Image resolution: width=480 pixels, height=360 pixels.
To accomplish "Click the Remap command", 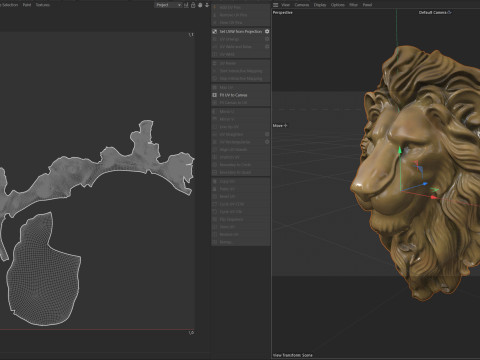I will (x=226, y=242).
